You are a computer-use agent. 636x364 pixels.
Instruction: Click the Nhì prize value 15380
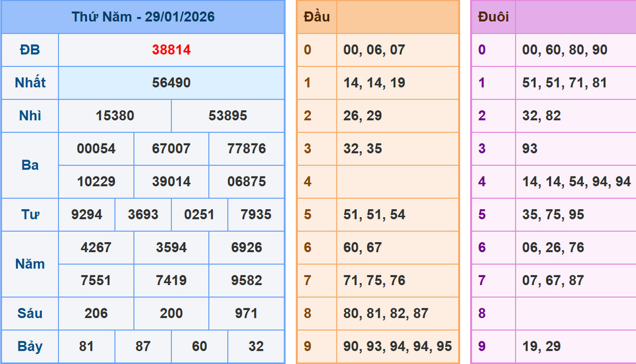(x=114, y=116)
